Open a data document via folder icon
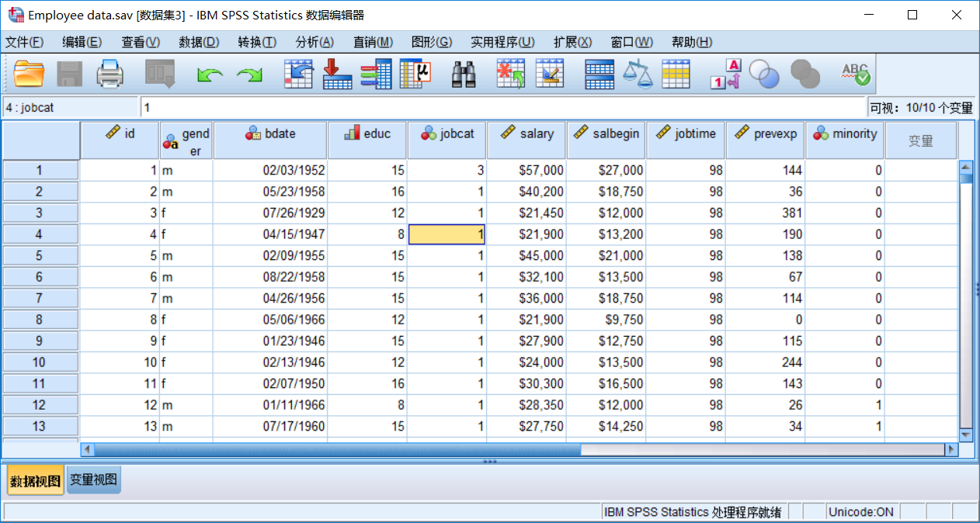Screen dimensions: 980x523 [29, 74]
